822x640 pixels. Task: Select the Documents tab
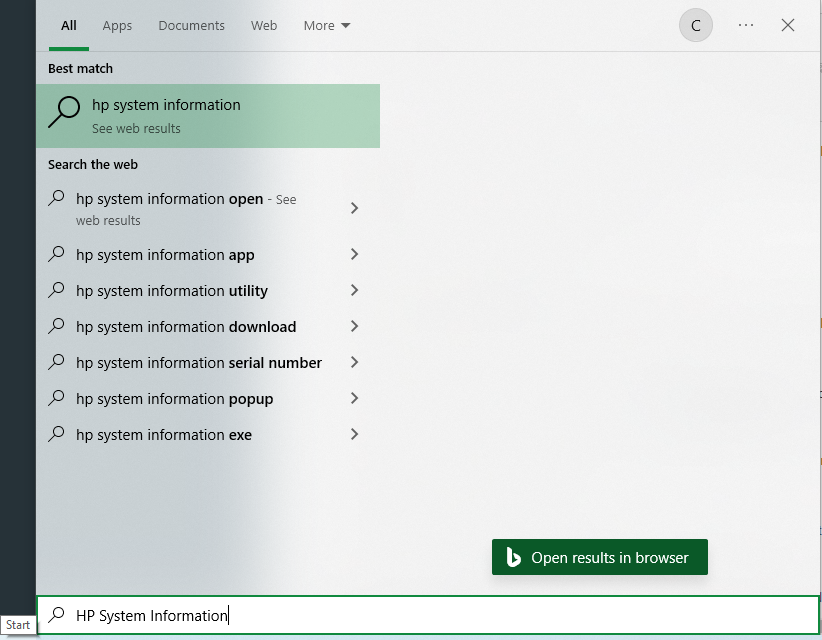191,25
